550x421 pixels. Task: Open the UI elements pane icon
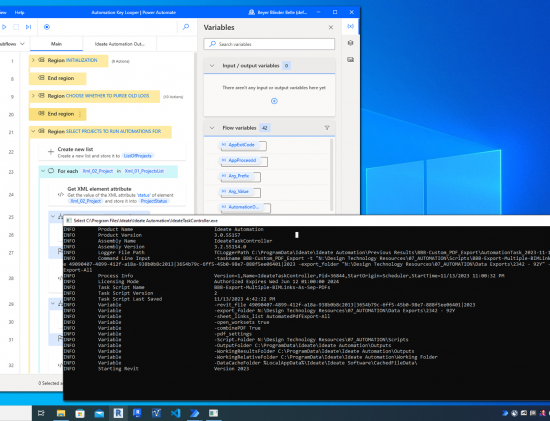coord(350,43)
